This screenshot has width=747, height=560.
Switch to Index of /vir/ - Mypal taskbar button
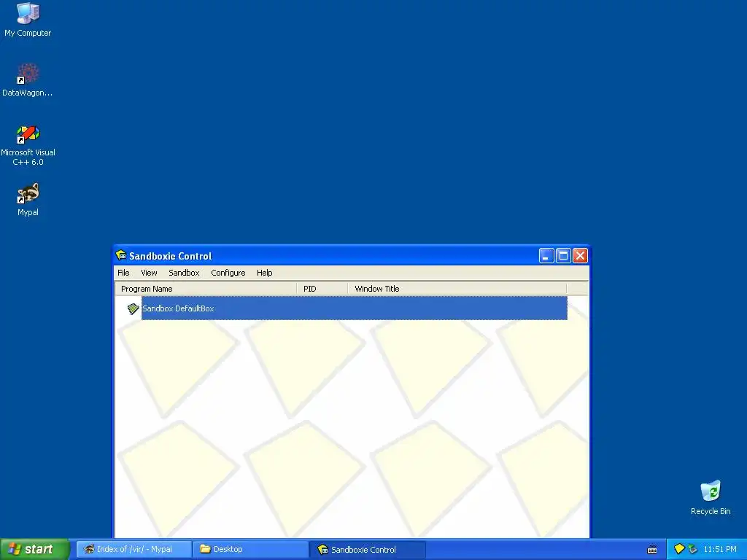click(134, 549)
